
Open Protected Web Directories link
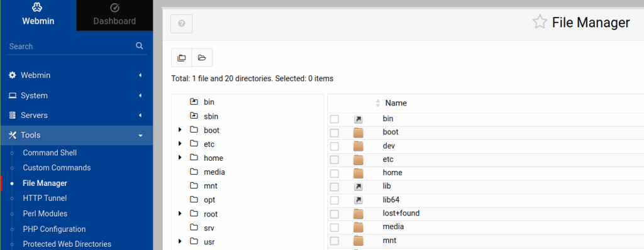pos(67,244)
